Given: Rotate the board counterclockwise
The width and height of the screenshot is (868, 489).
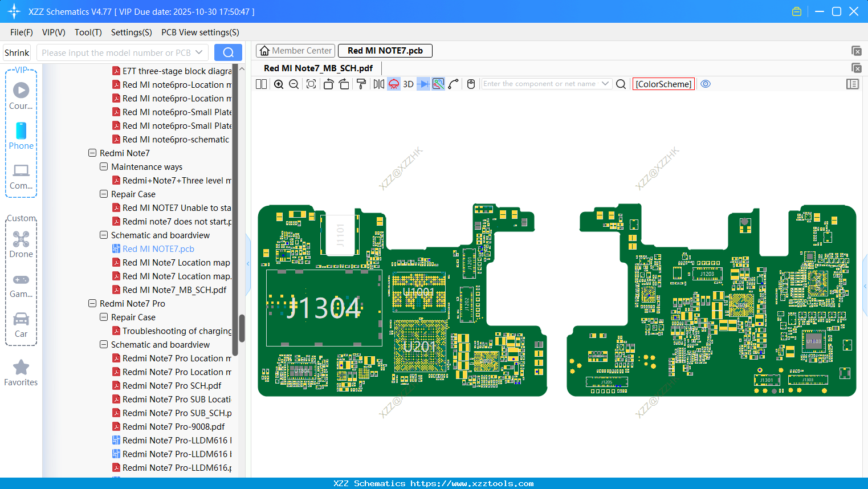Looking at the screenshot, I should [328, 84].
